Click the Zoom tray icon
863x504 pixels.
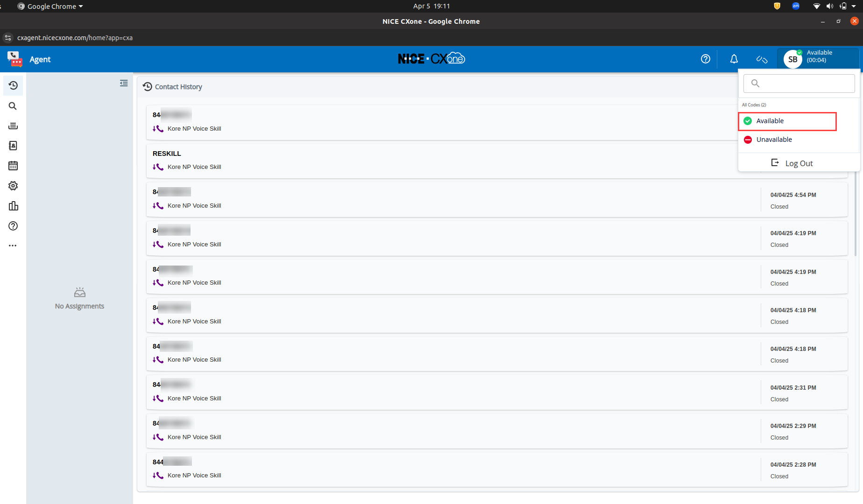pos(796,6)
